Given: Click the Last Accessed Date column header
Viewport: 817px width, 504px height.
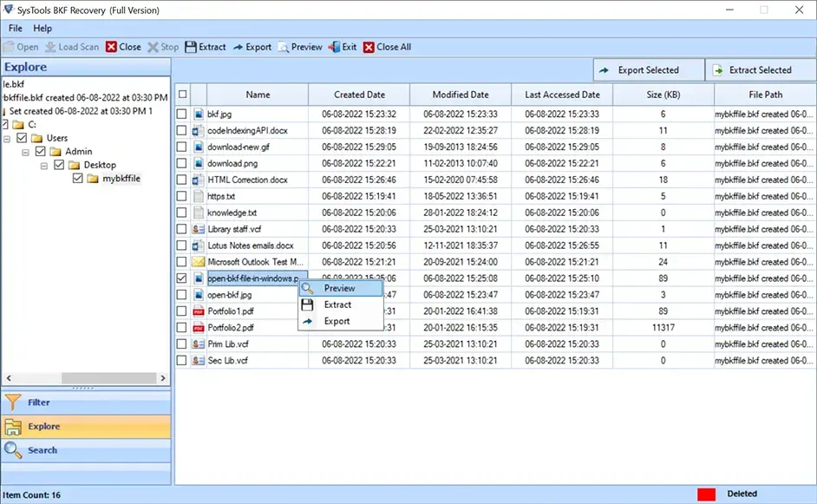Looking at the screenshot, I should [x=562, y=95].
